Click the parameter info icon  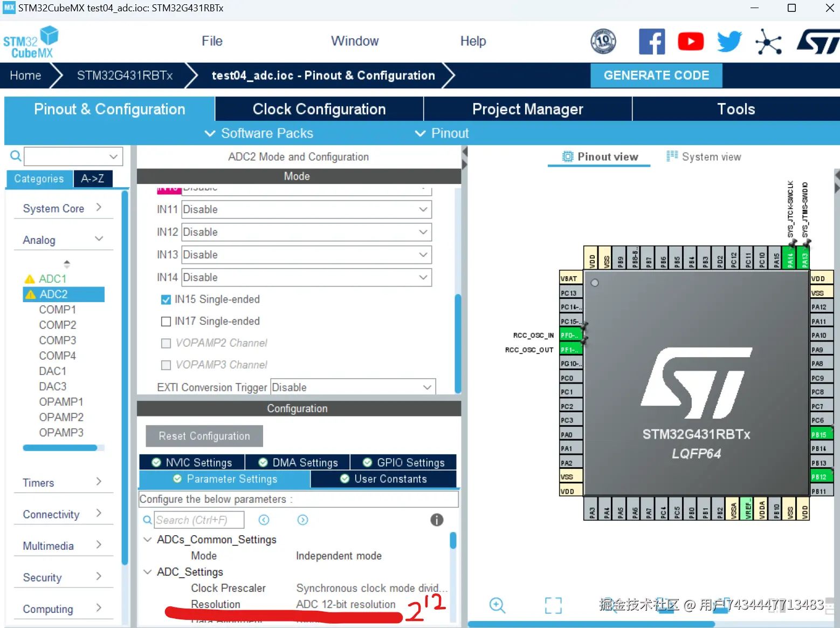click(437, 520)
